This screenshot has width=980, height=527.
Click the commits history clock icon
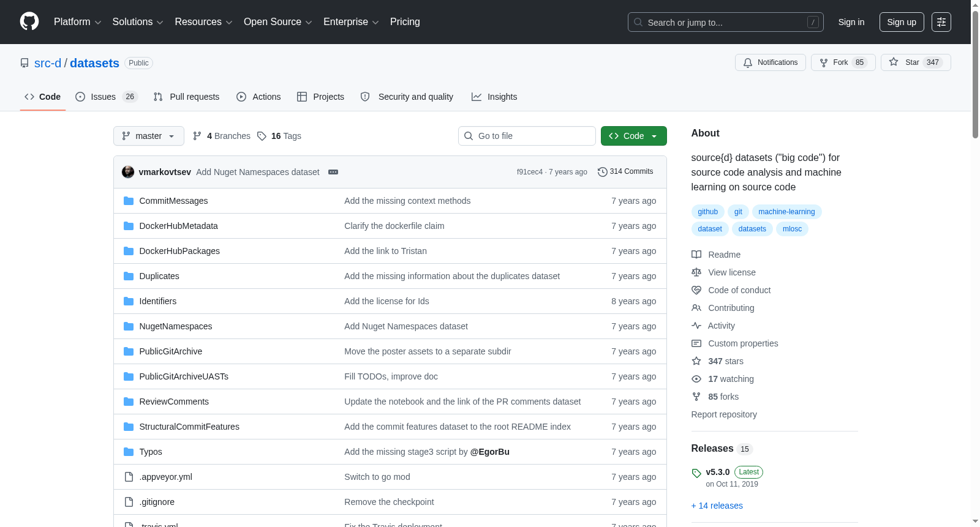coord(603,172)
